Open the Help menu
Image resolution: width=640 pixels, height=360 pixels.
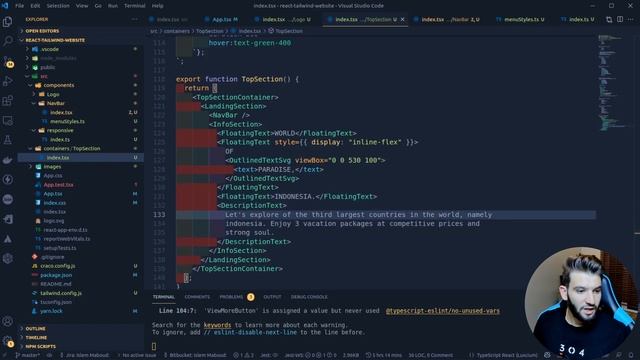(158, 6)
